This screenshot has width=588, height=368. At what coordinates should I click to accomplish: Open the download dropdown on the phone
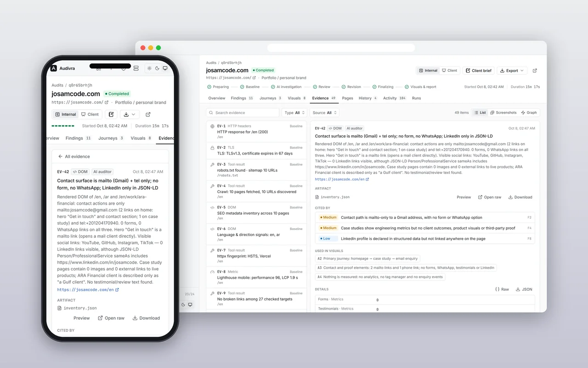pyautogui.click(x=129, y=114)
